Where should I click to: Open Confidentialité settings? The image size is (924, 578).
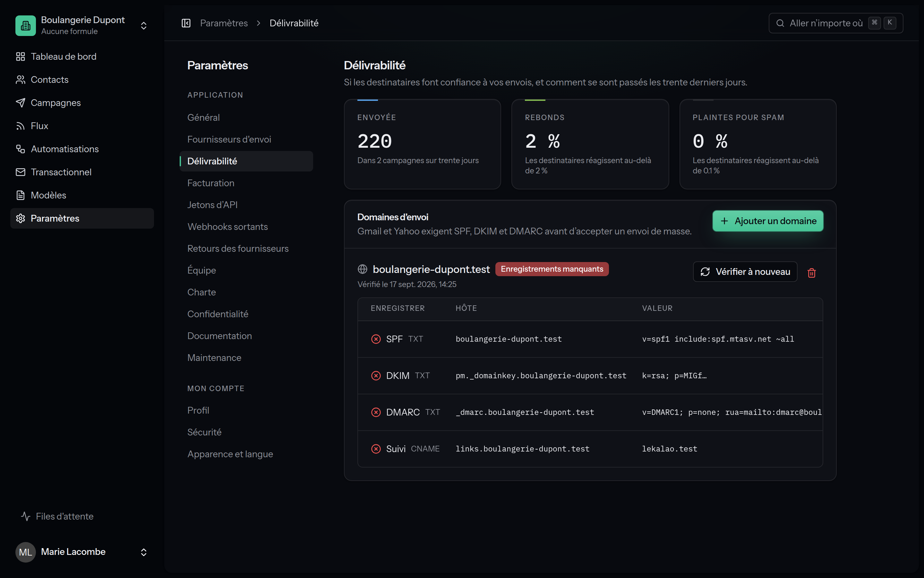pyautogui.click(x=246, y=314)
